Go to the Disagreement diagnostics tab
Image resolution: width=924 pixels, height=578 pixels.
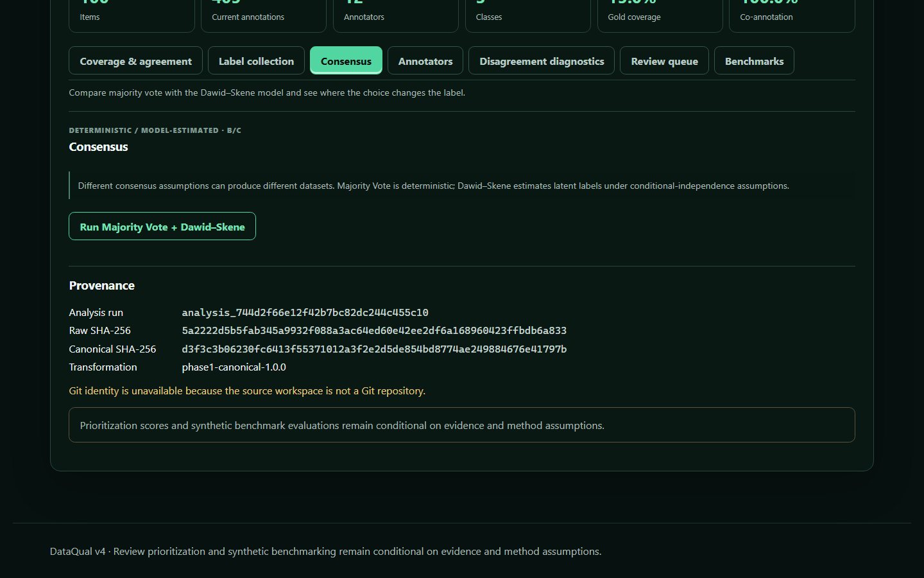click(x=542, y=61)
